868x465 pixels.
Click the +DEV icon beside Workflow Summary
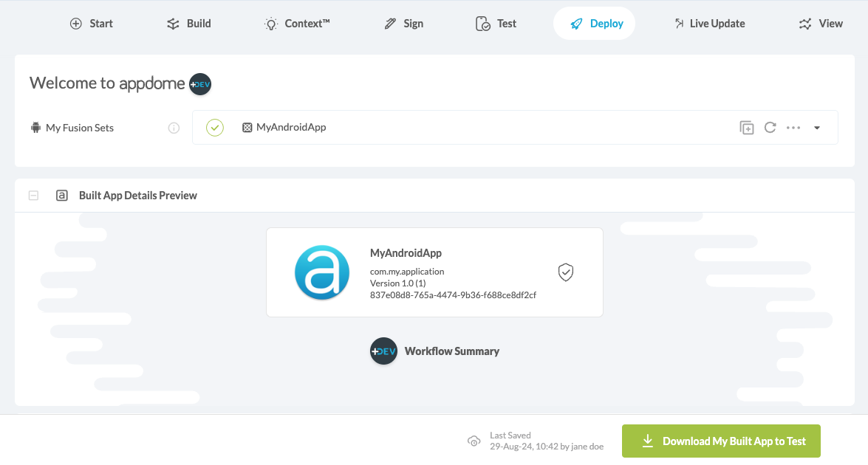[383, 351]
